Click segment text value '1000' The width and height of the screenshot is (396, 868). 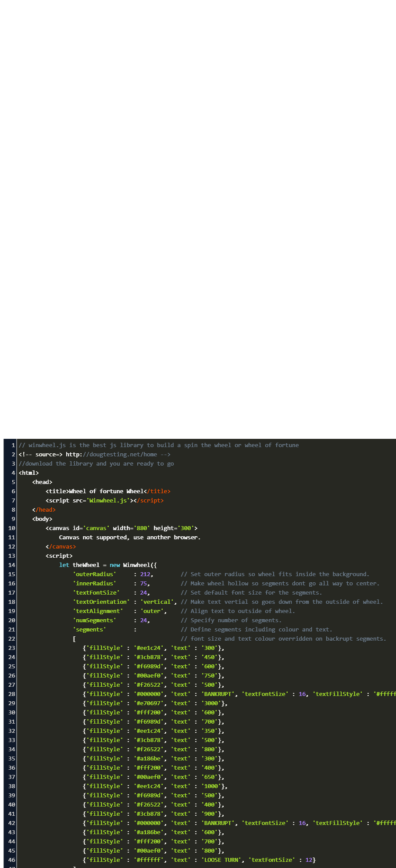pyautogui.click(x=211, y=786)
